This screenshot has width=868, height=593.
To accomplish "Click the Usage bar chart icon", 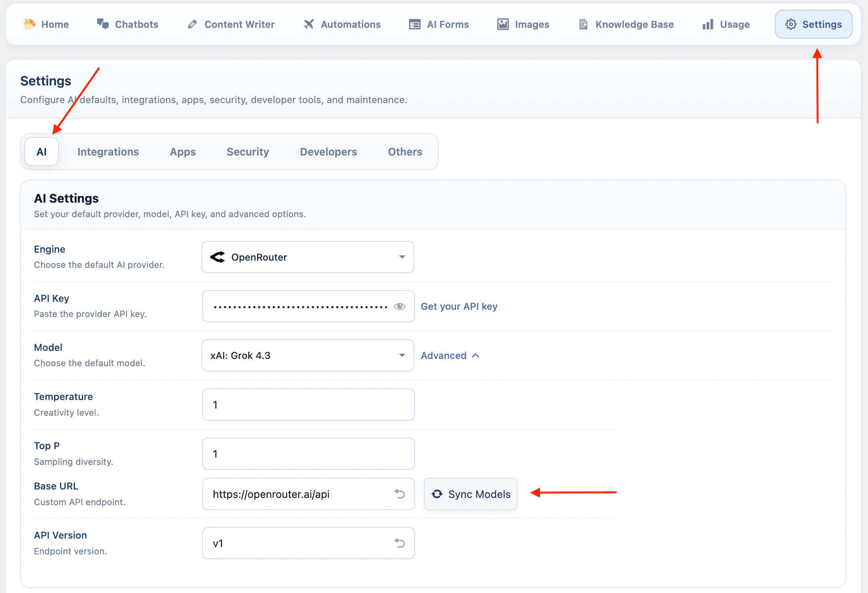I will click(708, 24).
